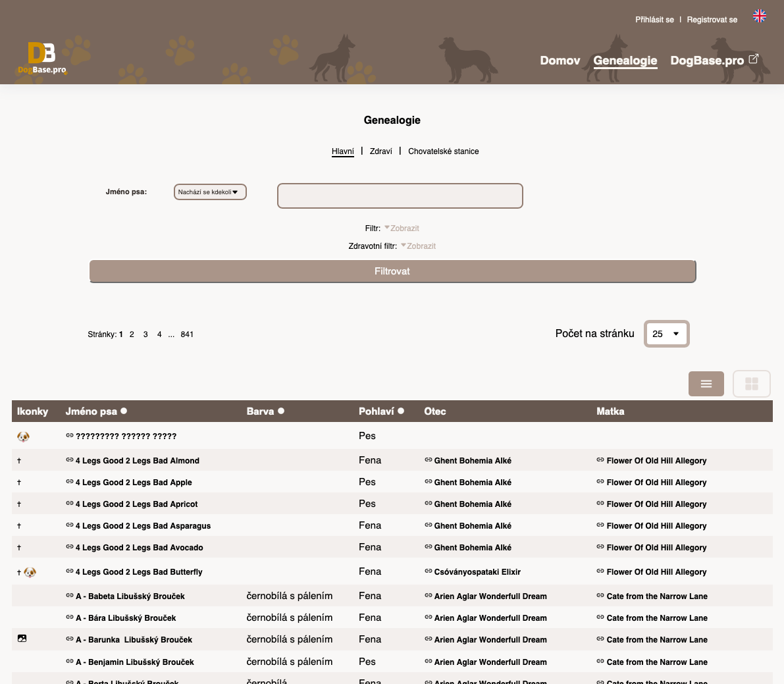The image size is (784, 684).
Task: Click dog face icon in first row
Action: (x=23, y=436)
